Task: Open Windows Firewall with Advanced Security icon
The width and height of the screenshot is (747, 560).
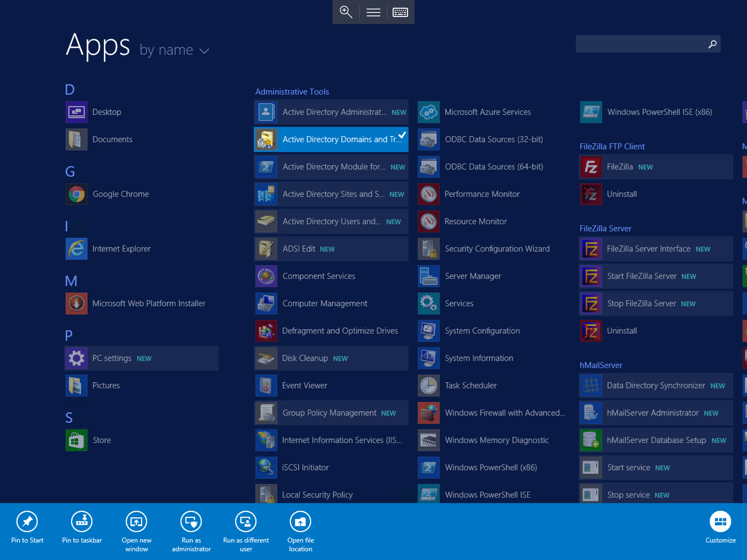Action: 428,413
